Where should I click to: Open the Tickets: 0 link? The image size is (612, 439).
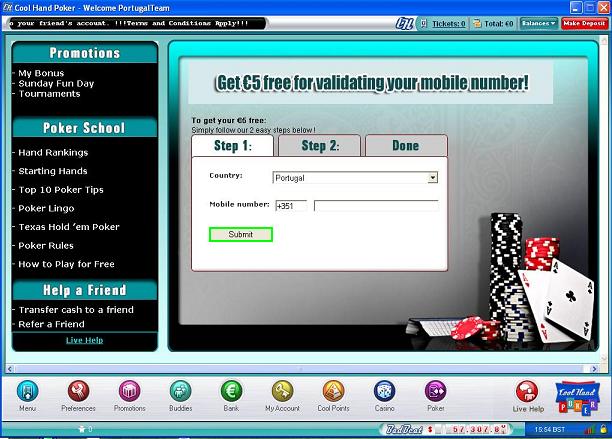click(449, 24)
